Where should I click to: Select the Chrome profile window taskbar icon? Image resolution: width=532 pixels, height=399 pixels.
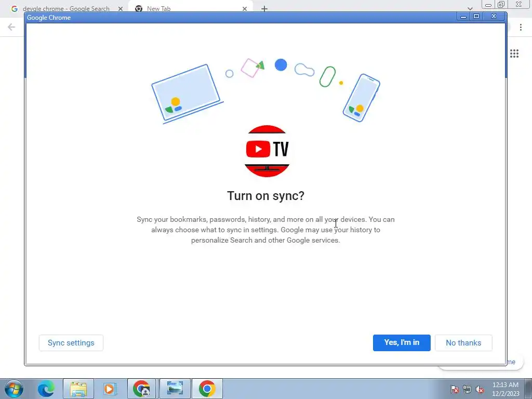tap(141, 389)
